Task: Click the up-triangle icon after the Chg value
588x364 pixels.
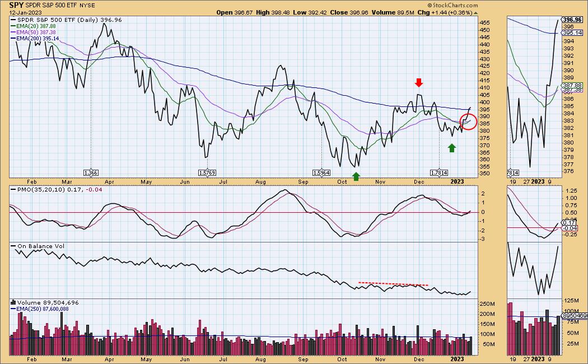Action: tap(476, 13)
